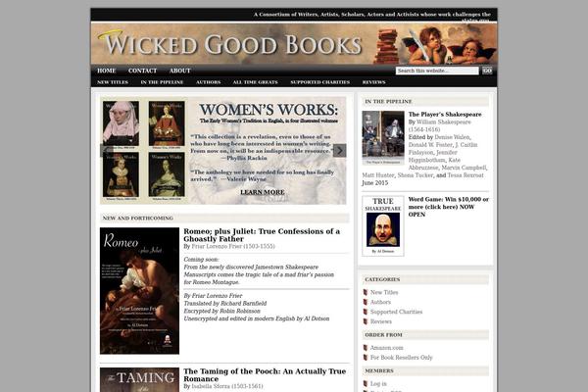Click book icon beside New Titles
Viewport: 588px width, 392px height.
click(x=366, y=292)
